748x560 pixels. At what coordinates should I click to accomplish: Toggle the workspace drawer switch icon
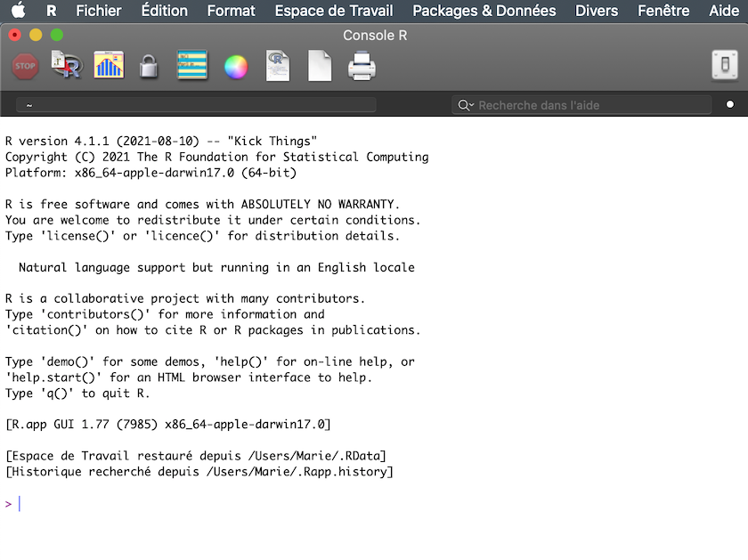(x=724, y=66)
